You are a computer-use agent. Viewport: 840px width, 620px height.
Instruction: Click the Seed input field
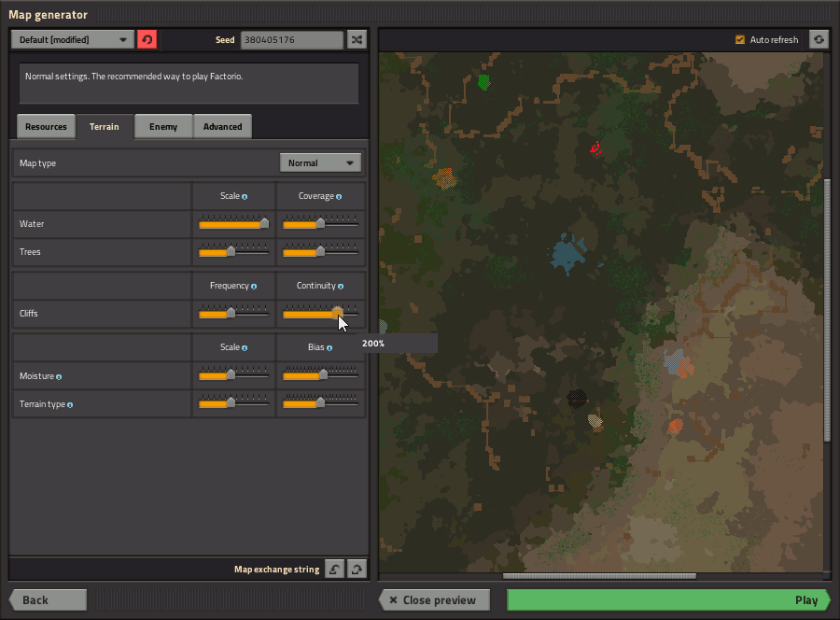[x=292, y=39]
